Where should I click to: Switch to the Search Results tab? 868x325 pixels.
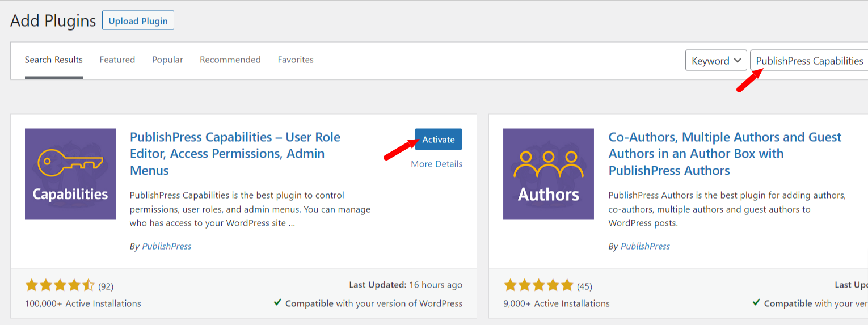54,60
